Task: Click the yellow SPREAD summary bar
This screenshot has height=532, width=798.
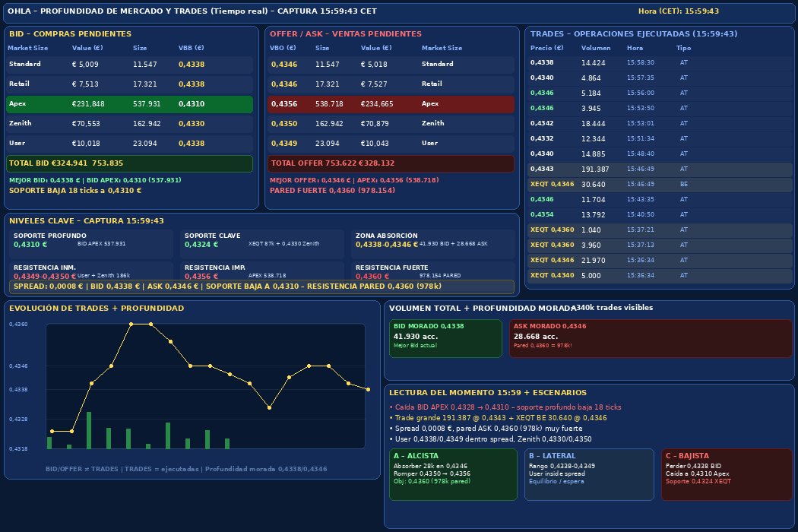Action: click(x=261, y=287)
